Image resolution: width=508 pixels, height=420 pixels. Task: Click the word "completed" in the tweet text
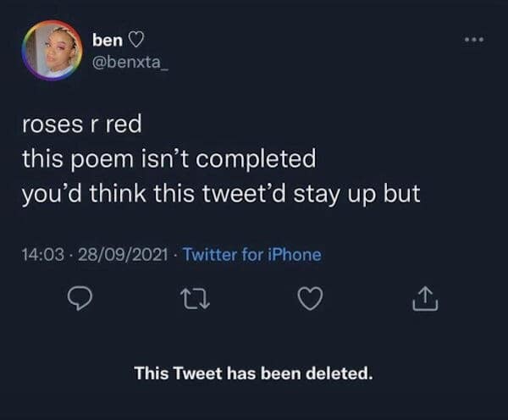click(x=262, y=158)
